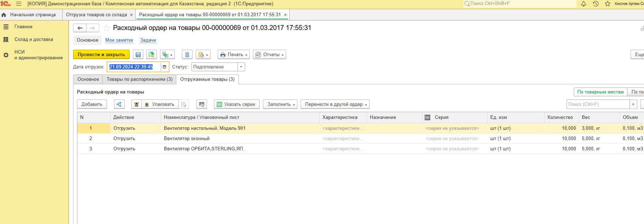Screen dimensions: 644x224
Task: Open history icon in title bar
Action: coord(596,4)
